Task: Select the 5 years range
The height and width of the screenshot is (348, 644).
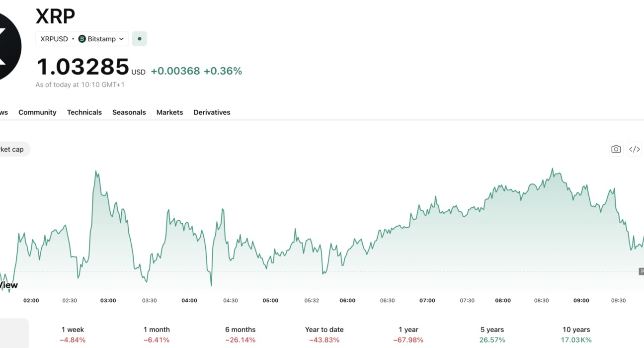Action: pos(492,335)
